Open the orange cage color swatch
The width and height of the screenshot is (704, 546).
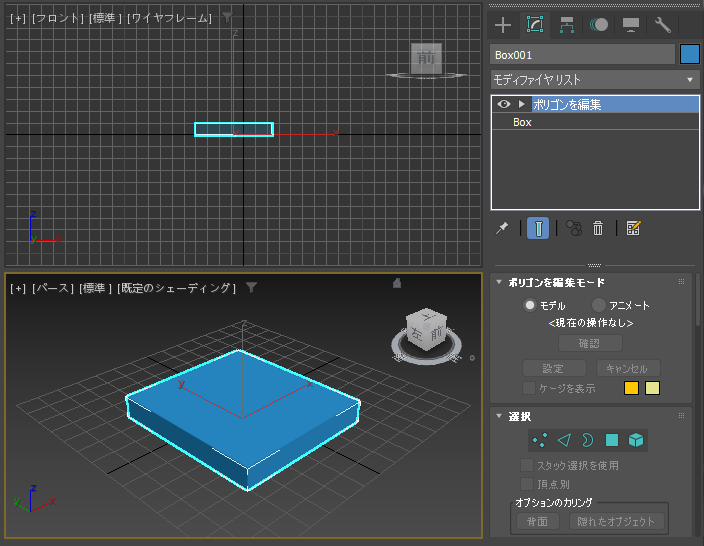pos(631,388)
